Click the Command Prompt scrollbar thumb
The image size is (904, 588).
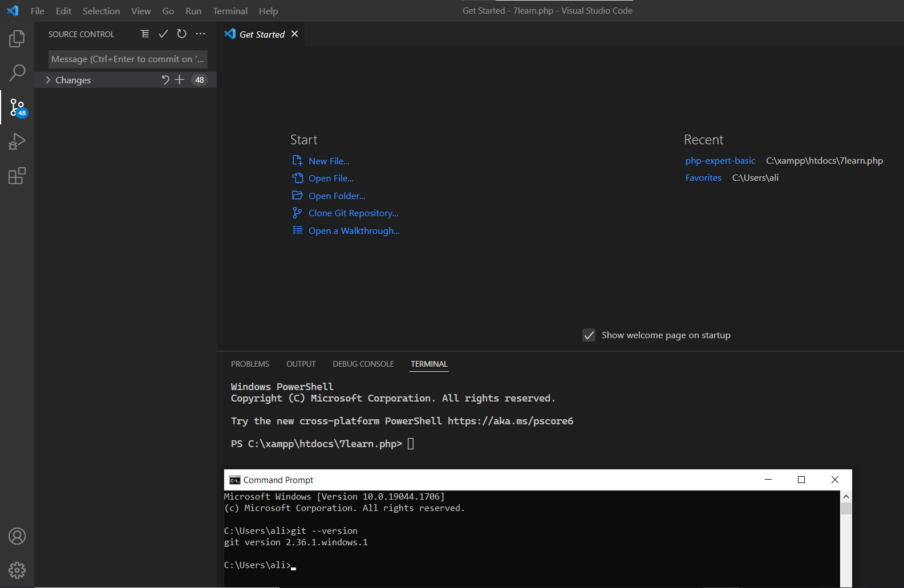[x=846, y=508]
